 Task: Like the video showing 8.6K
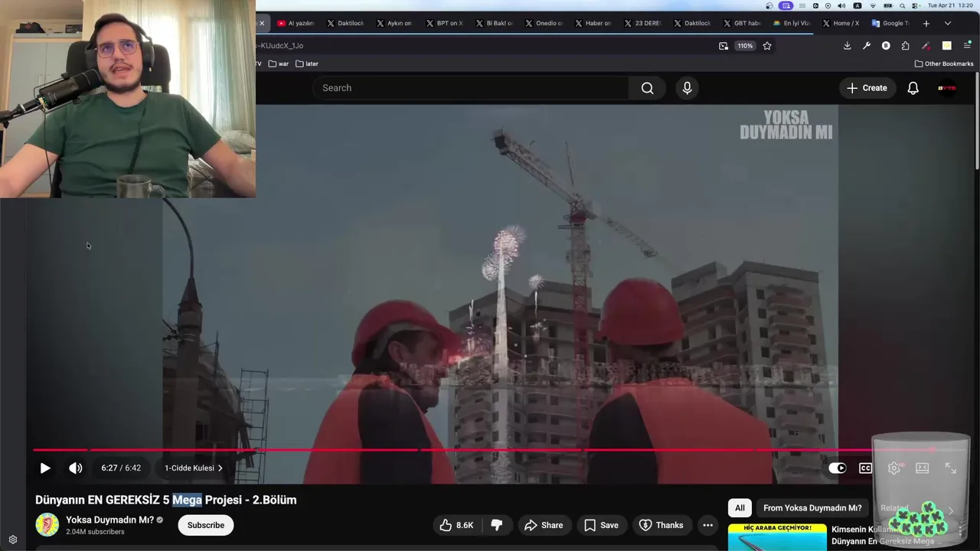point(456,525)
